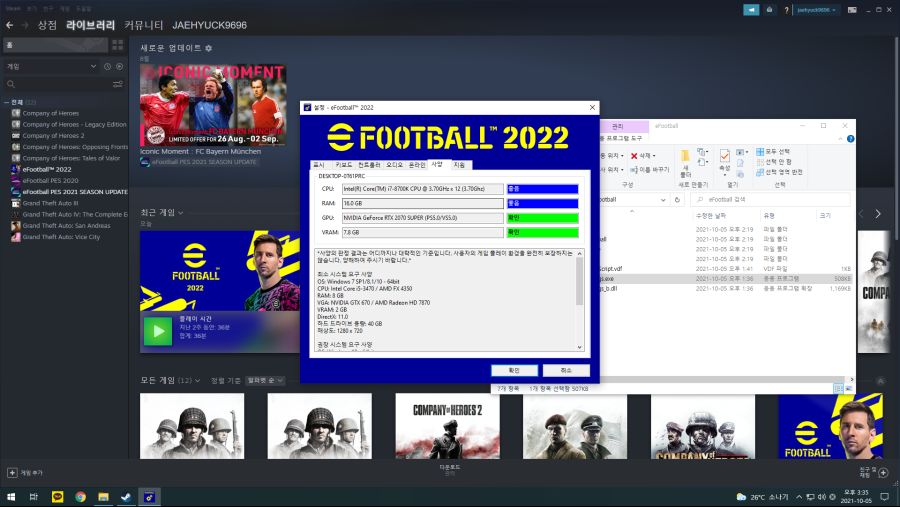Viewport: 900px width, 507px height.
Task: Open Chrome from taskbar
Action: click(80, 497)
